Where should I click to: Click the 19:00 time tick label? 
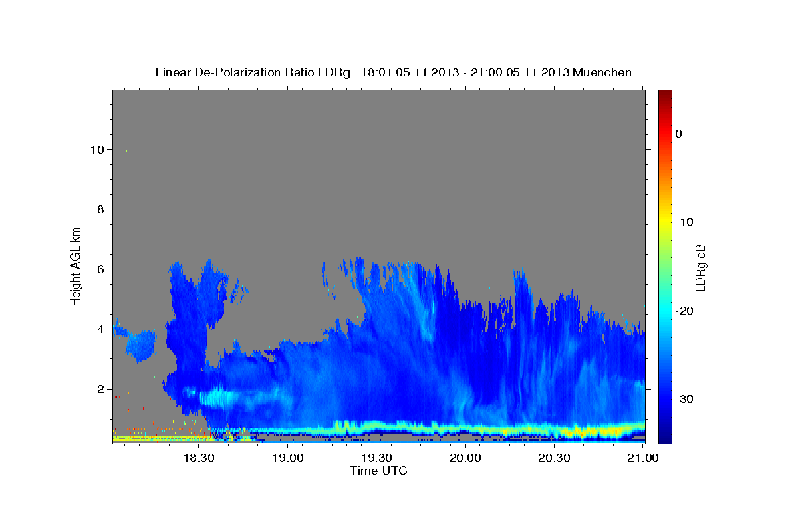[287, 458]
